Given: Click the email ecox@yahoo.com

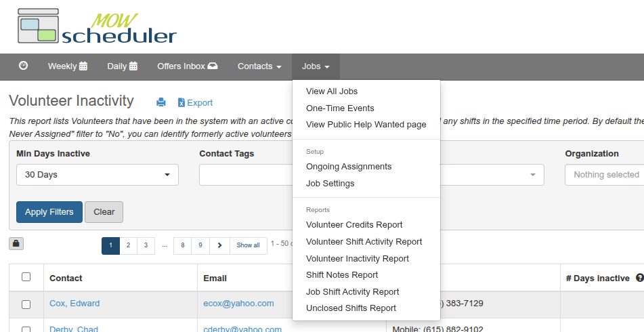Looking at the screenshot, I should tap(238, 304).
